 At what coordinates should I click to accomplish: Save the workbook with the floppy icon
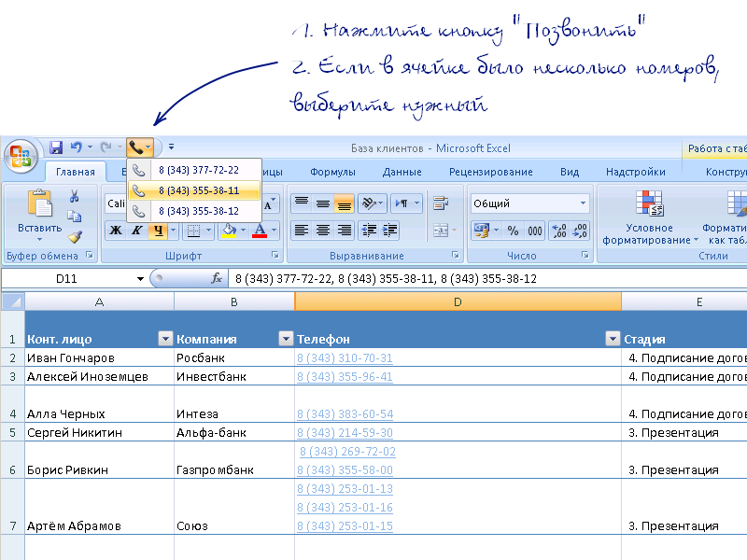56,147
